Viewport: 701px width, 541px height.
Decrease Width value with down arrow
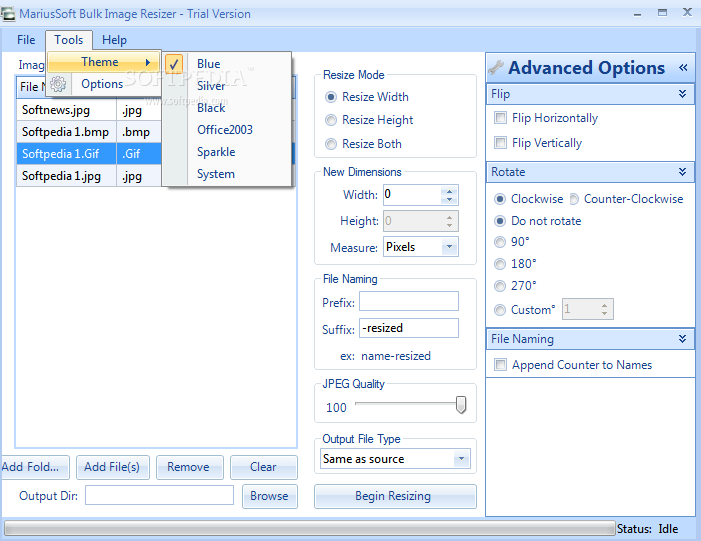(x=449, y=200)
